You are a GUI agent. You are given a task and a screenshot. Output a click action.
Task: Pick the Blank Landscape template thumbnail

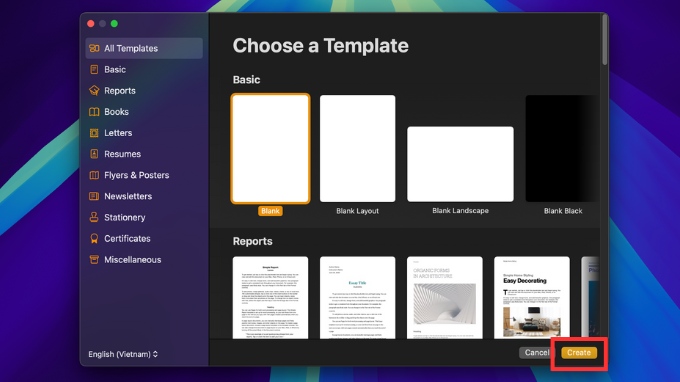[x=460, y=164]
